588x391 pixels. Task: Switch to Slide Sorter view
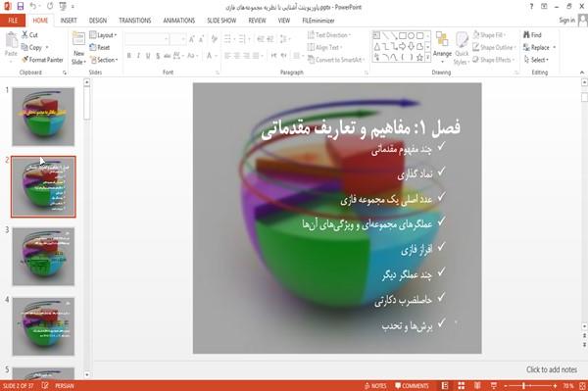click(461, 386)
